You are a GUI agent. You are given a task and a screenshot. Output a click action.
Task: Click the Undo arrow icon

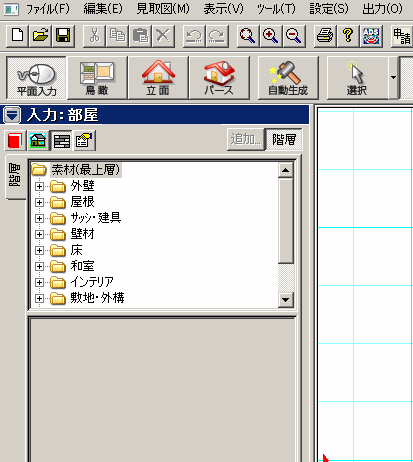pos(194,35)
